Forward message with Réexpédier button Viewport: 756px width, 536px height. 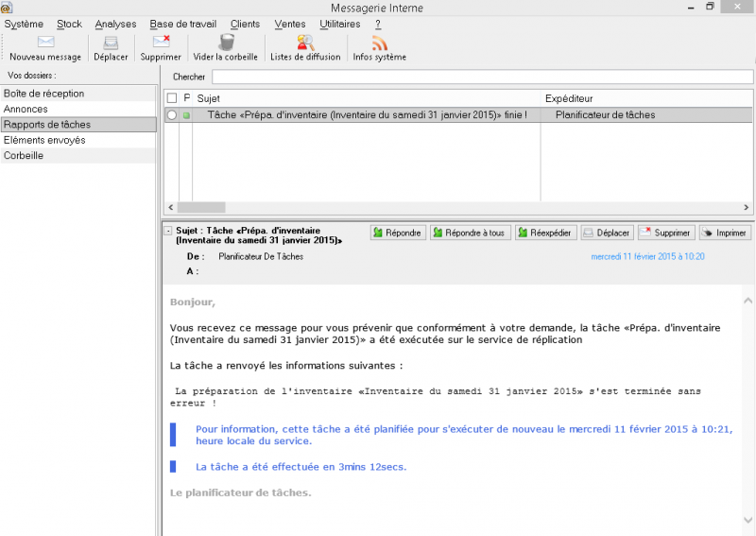(545, 233)
